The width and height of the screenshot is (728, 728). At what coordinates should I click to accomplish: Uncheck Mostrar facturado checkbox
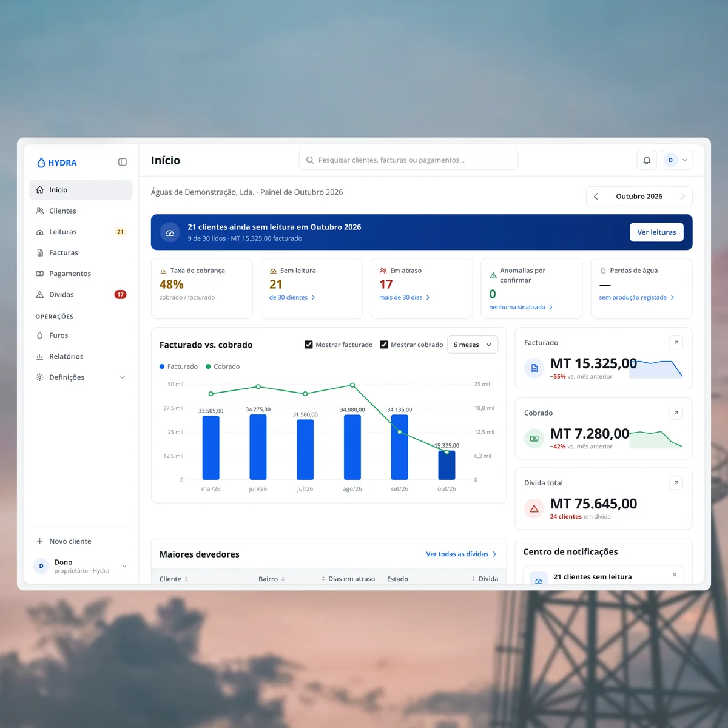coord(309,345)
